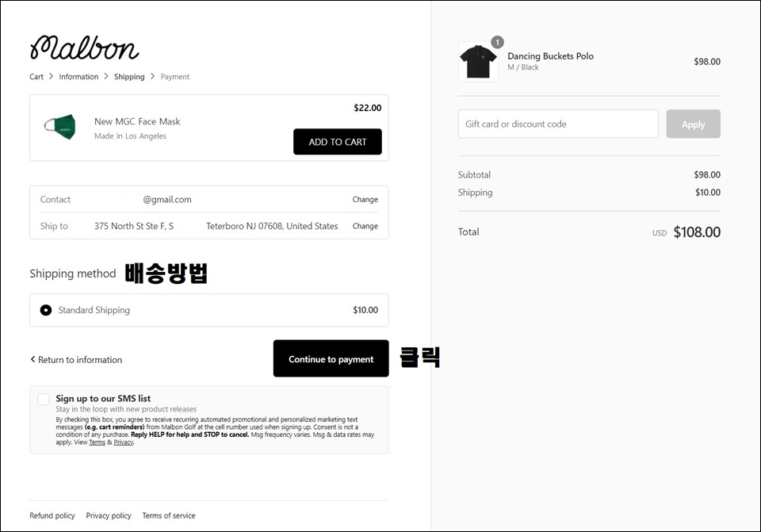This screenshot has height=532, width=761.
Task: Click the Dancing Buckets Polo thumbnail
Action: (x=478, y=62)
